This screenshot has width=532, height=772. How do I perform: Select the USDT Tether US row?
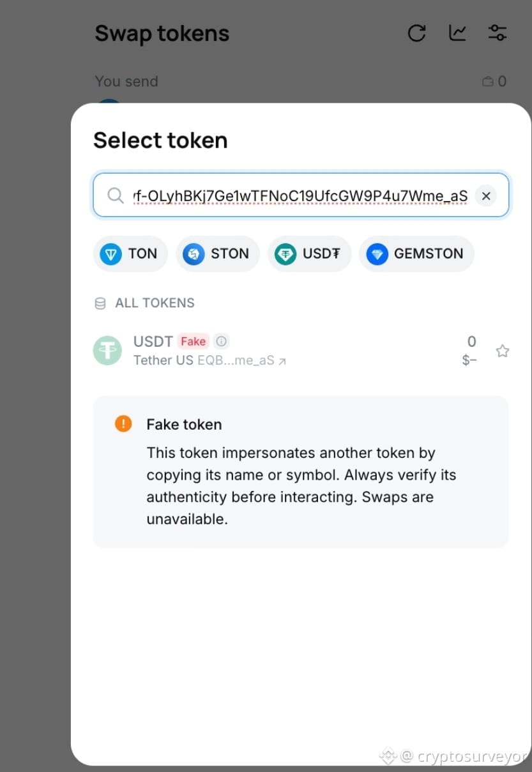pyautogui.click(x=301, y=351)
